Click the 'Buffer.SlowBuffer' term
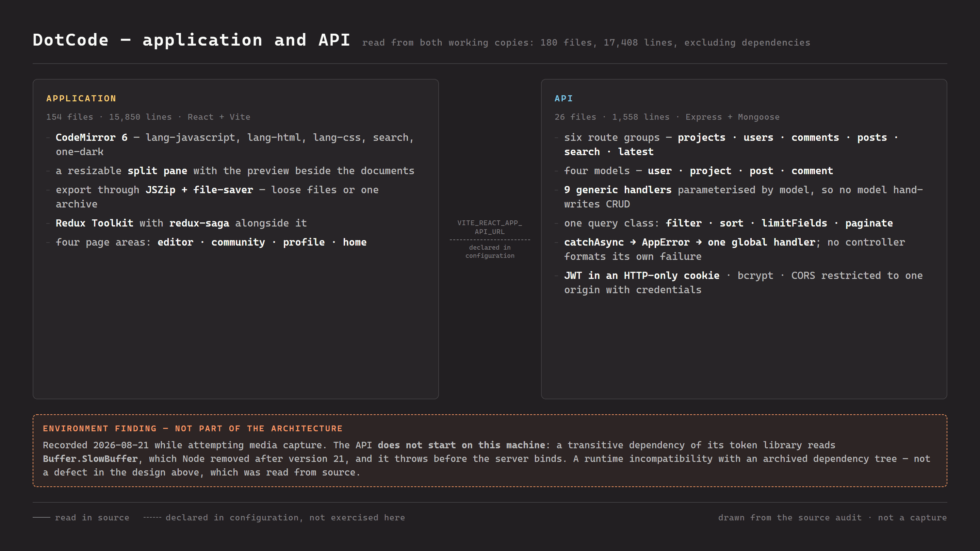Image resolution: width=980 pixels, height=551 pixels. click(90, 459)
